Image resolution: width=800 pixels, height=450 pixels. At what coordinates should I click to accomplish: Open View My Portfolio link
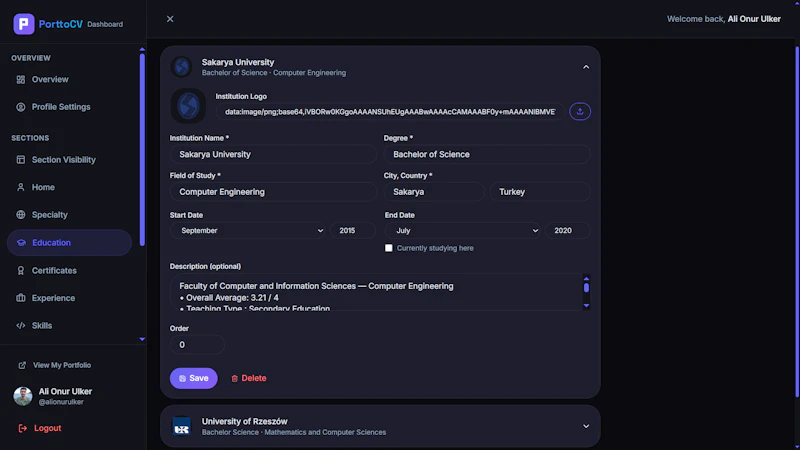[x=55, y=365]
